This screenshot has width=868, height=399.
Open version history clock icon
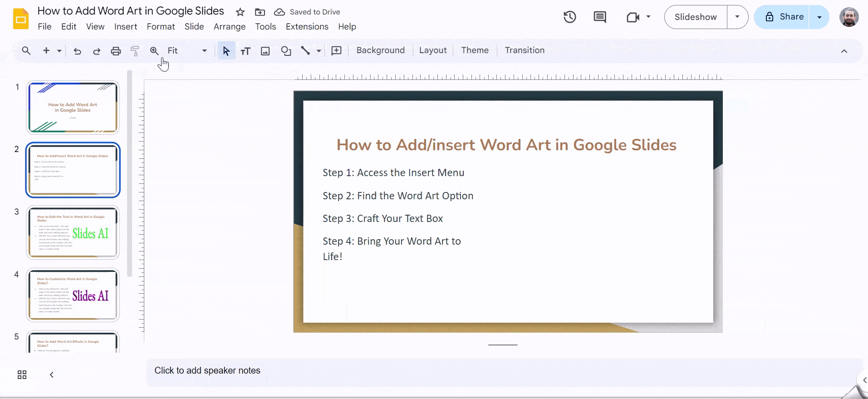point(570,17)
